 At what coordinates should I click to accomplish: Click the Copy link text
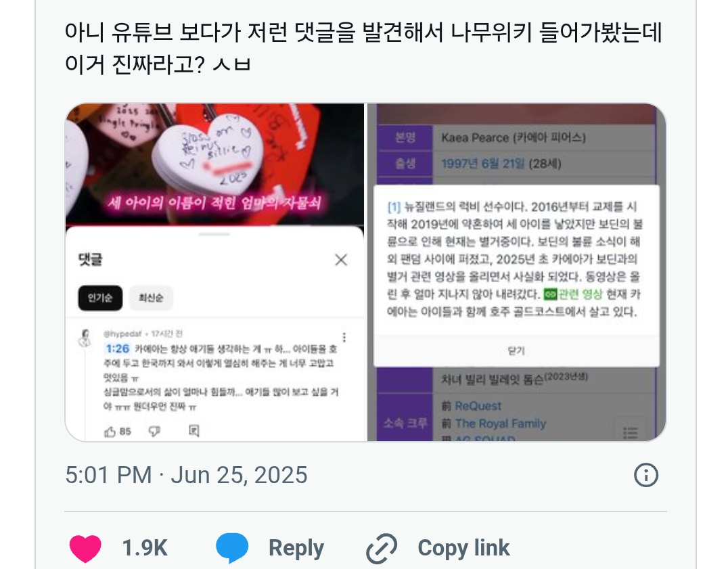tap(463, 548)
